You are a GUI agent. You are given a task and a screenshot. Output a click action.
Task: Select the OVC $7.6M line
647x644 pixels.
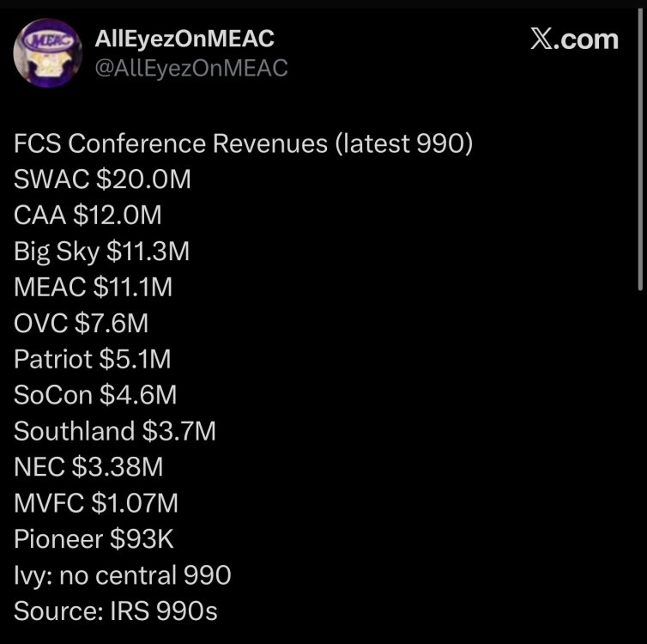click(81, 324)
